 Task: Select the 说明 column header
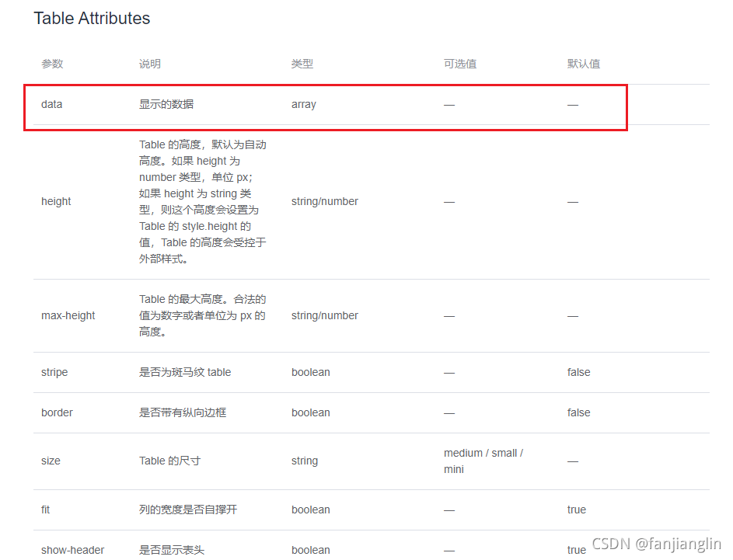(x=149, y=64)
